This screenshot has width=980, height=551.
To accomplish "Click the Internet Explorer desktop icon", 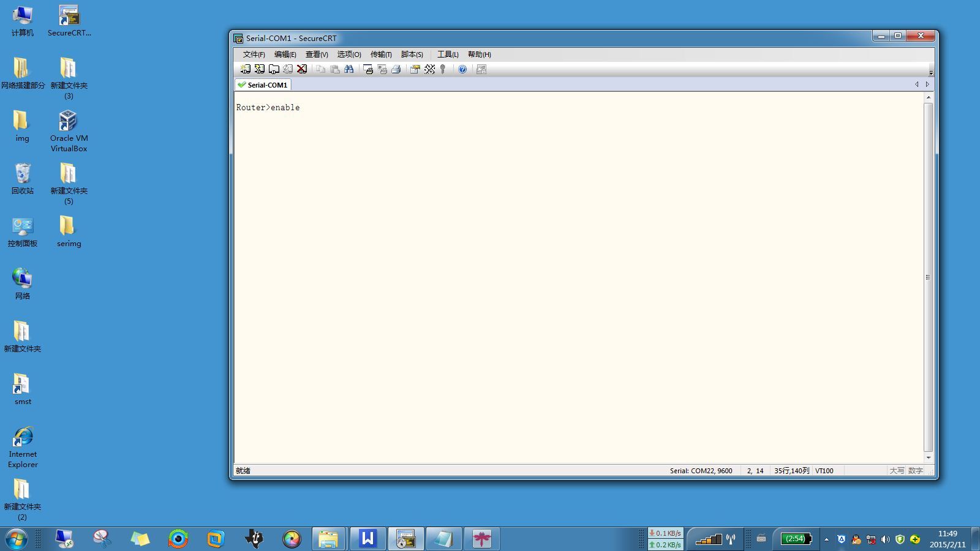I will [23, 448].
